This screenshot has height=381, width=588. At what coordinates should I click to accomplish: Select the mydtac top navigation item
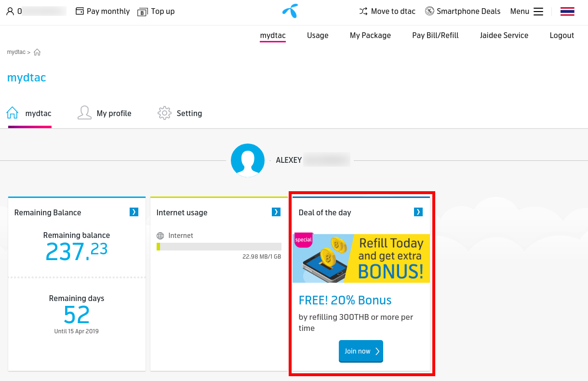point(273,36)
